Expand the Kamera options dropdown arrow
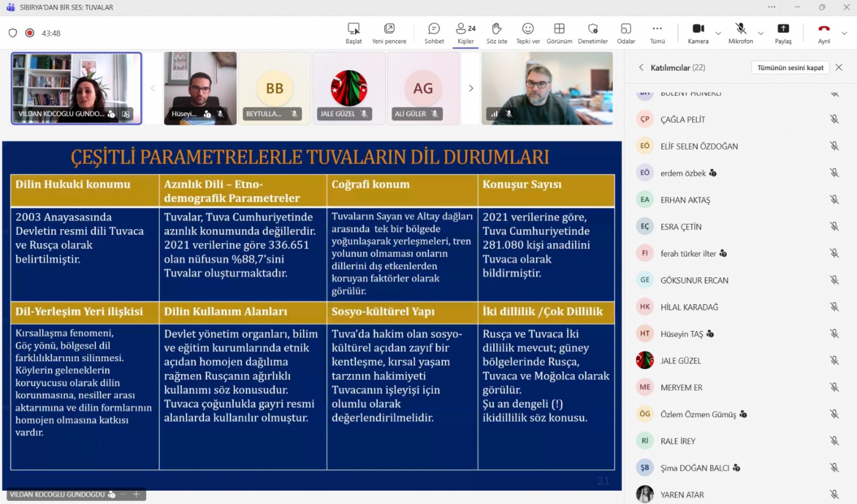 (718, 33)
